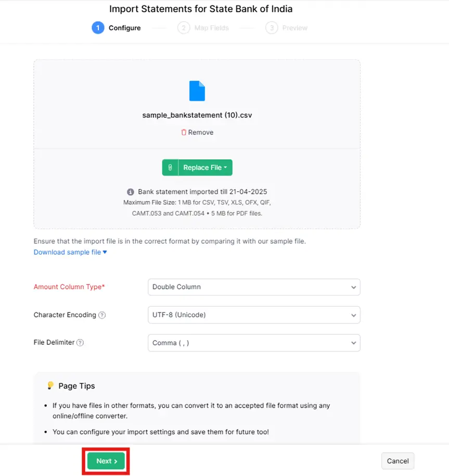Expand Amount Column Type dropdown
This screenshot has height=476, width=449.
(x=254, y=287)
